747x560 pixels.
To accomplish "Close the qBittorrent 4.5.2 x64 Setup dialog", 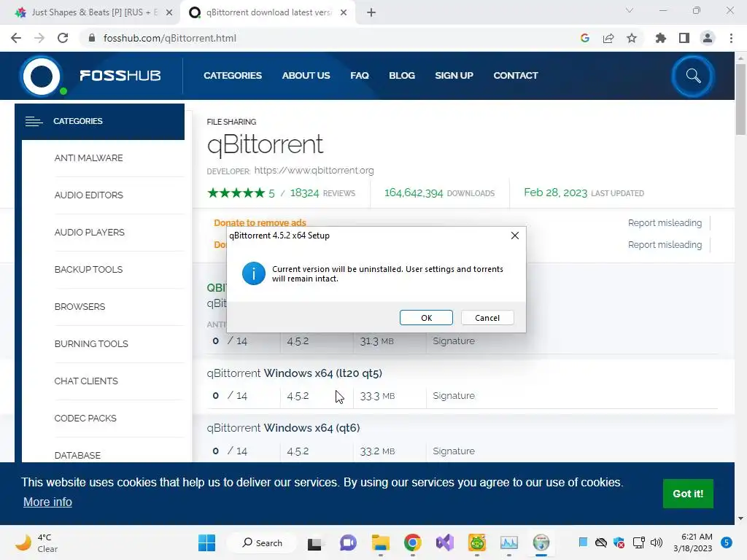I will (514, 236).
